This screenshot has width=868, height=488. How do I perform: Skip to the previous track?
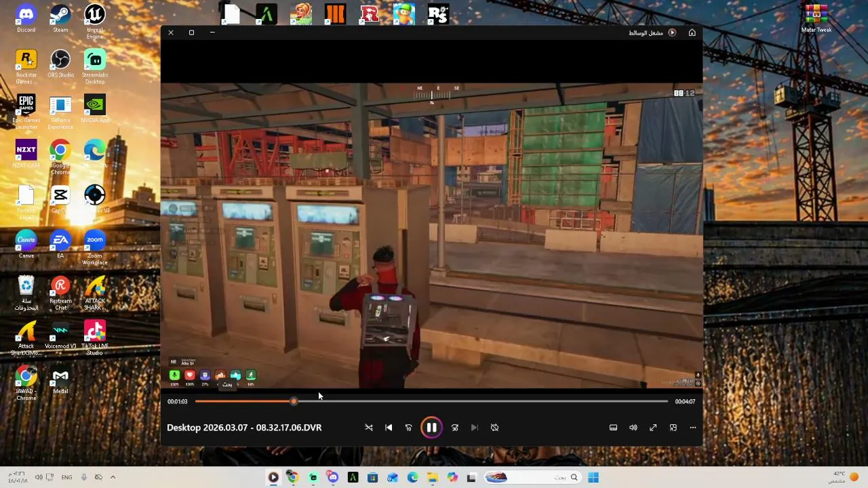[x=389, y=428]
